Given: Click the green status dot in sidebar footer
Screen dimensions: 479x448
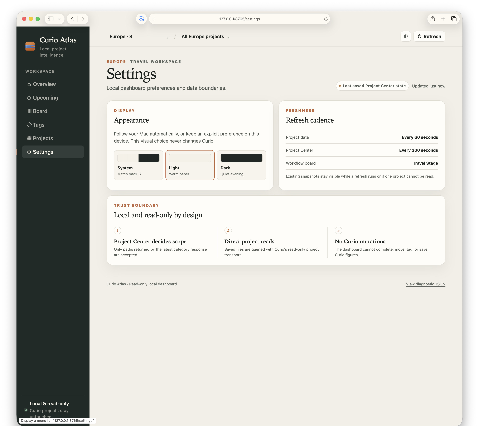Looking at the screenshot, I should [26, 410].
